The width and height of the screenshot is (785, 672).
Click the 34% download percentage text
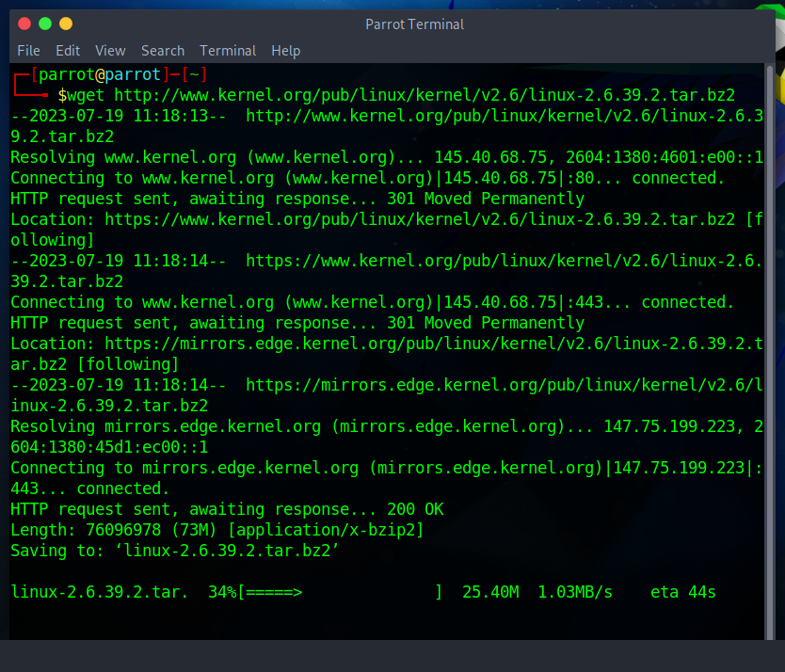tap(222, 592)
